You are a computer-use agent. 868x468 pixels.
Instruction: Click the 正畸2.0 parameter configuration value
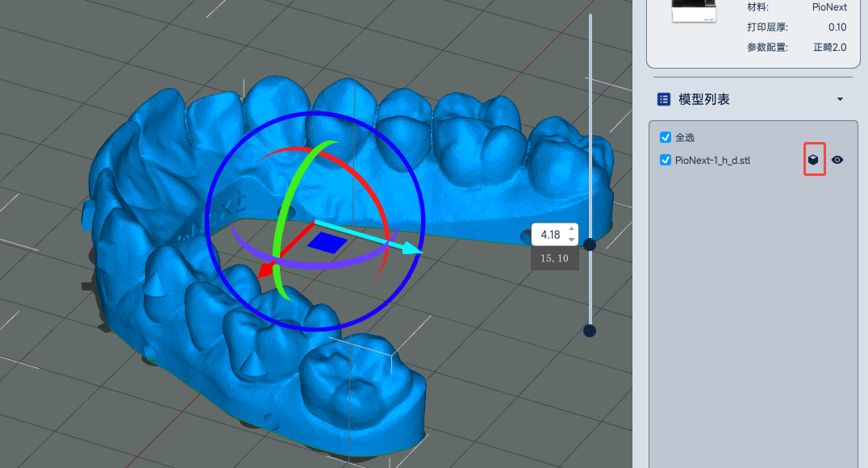[830, 47]
